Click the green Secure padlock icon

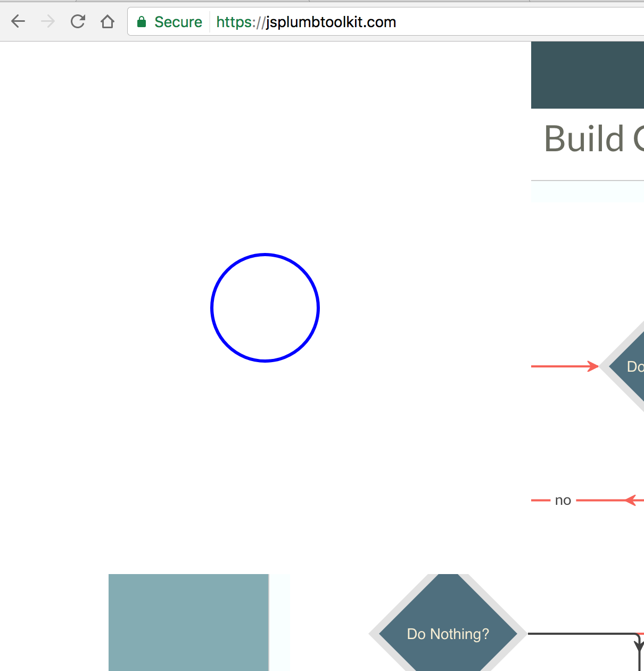142,22
